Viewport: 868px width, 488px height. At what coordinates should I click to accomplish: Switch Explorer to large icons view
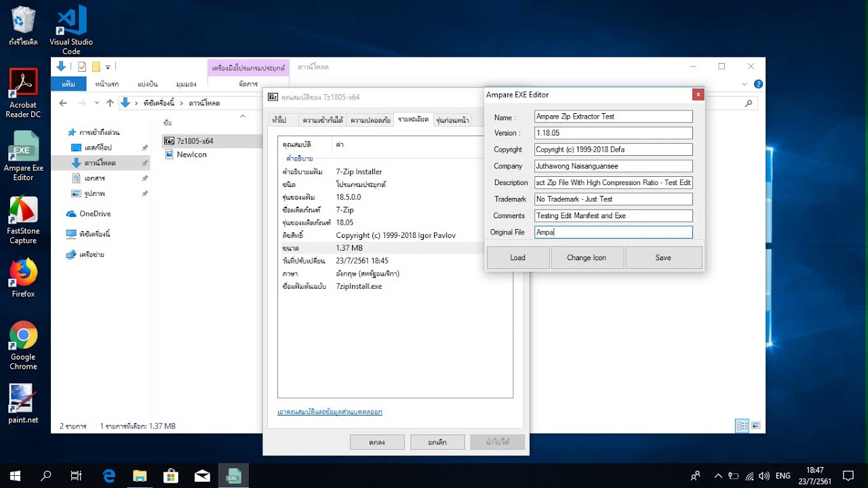tap(755, 426)
